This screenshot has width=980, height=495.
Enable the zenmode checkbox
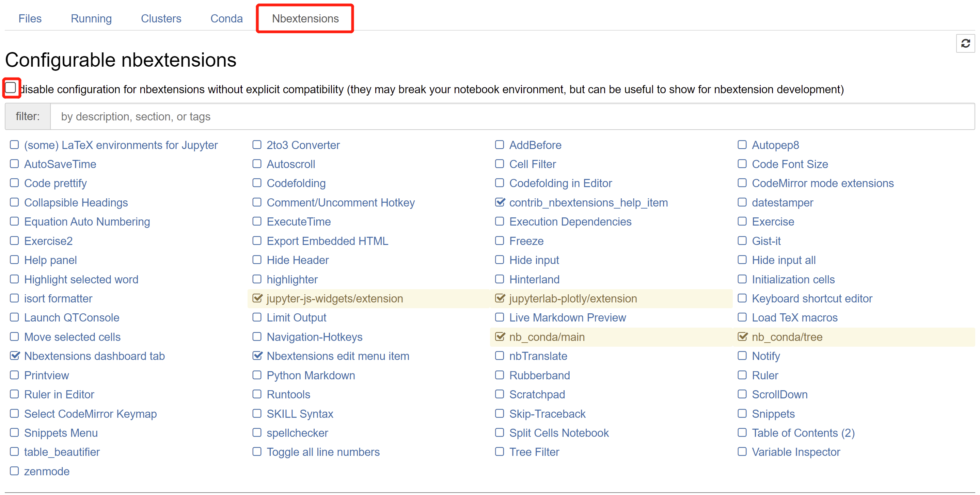point(14,471)
